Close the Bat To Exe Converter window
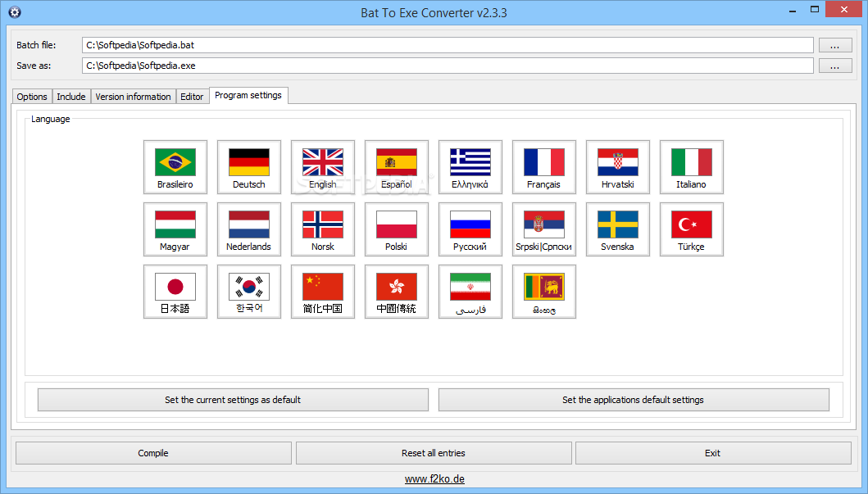 pos(844,9)
